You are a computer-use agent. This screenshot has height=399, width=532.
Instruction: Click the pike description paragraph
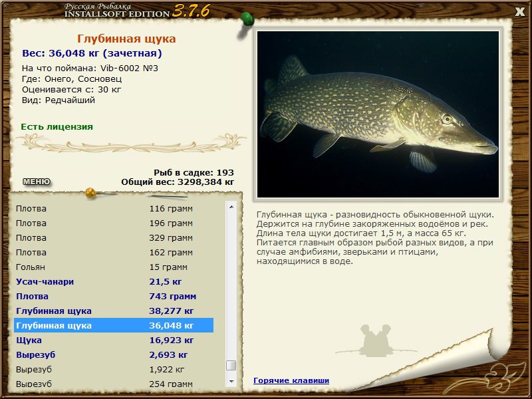point(375,238)
